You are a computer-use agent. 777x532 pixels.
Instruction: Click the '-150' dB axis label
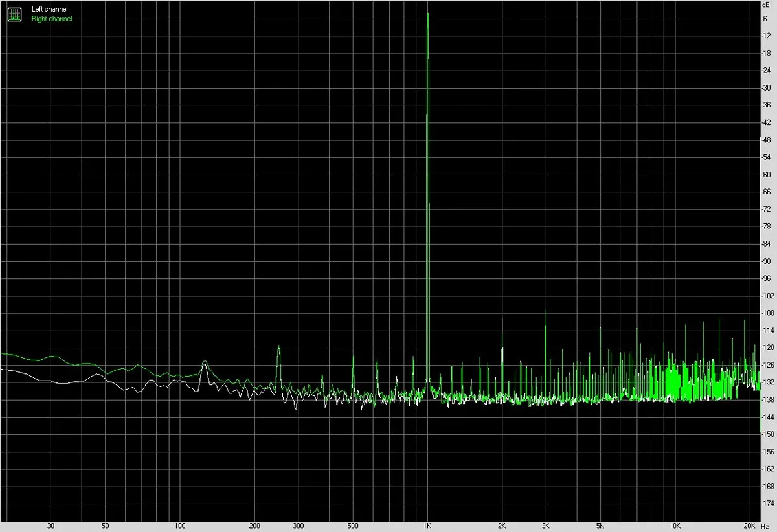click(767, 434)
